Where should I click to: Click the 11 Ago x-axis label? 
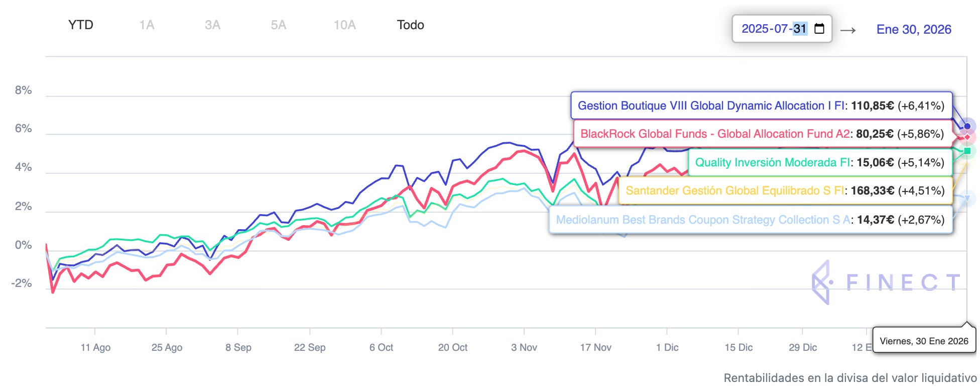point(95,347)
